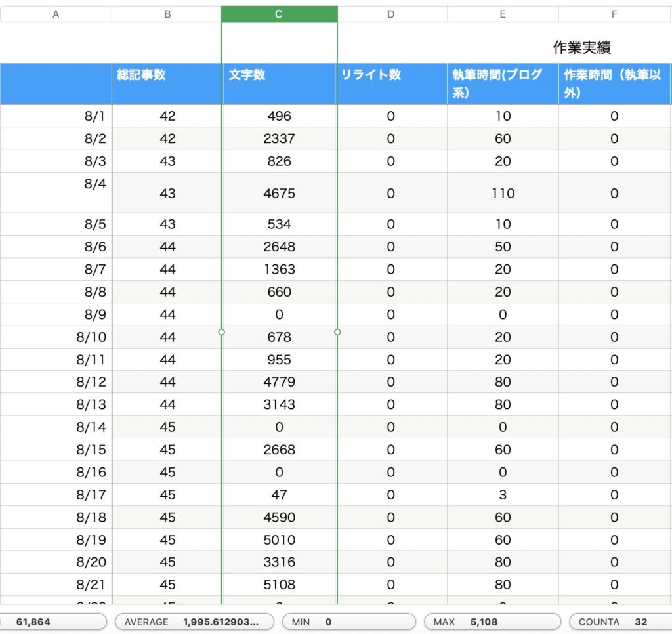The height and width of the screenshot is (634, 672).
Task: Click the 作業実績 table title
Action: pos(582,48)
